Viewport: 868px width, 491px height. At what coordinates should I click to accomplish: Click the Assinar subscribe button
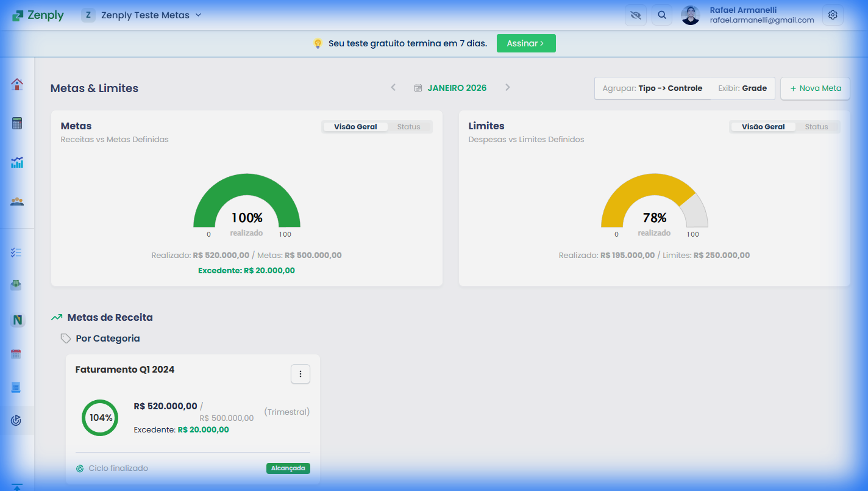pos(526,43)
